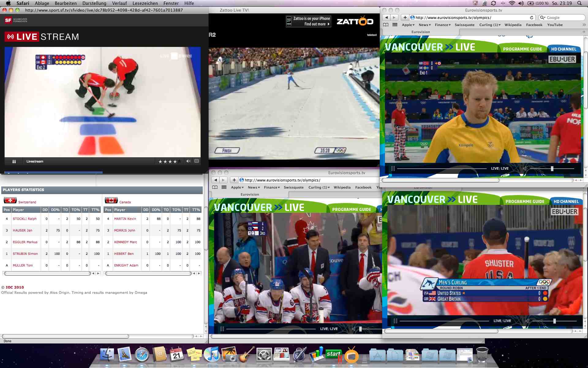Open Zattoo orange TV icon in the Dock
The width and height of the screenshot is (588, 368).
[351, 355]
